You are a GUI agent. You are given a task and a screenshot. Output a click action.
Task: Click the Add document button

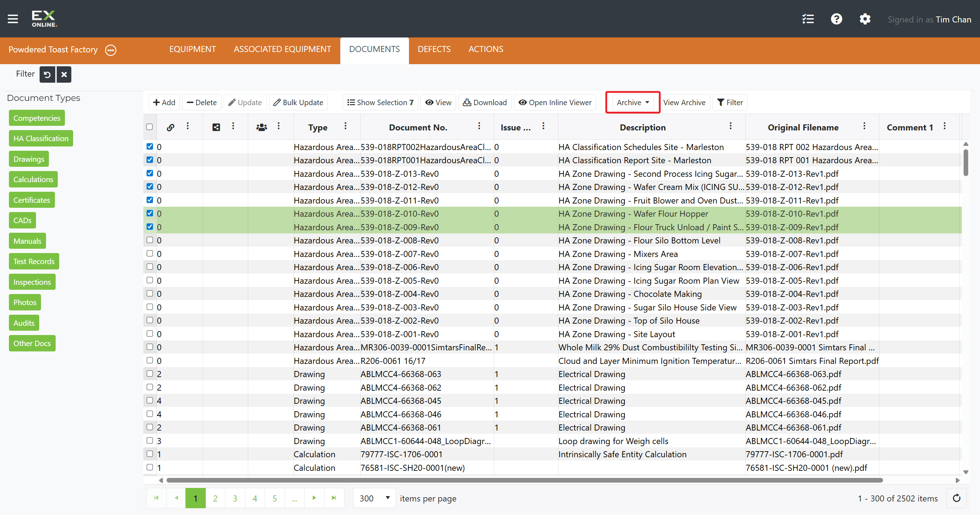pyautogui.click(x=164, y=103)
